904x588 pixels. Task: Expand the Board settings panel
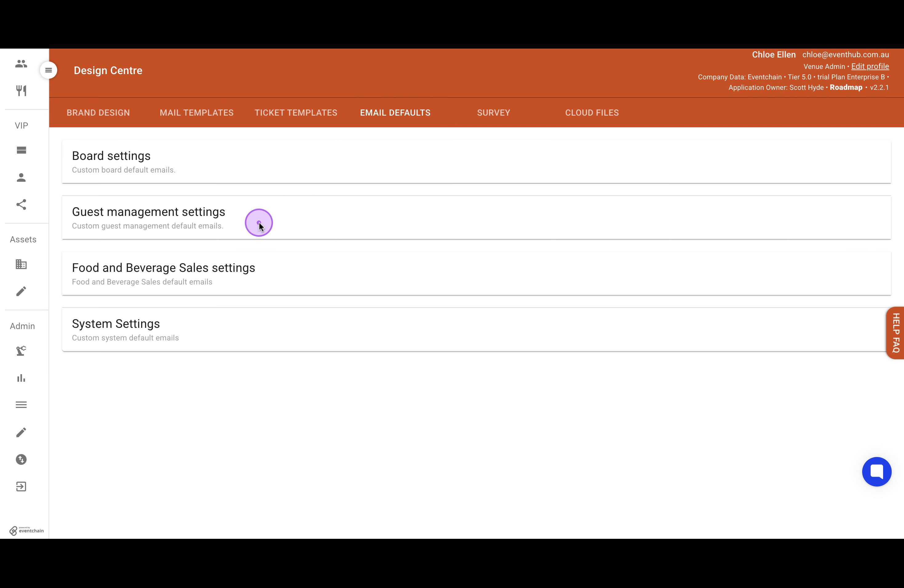tap(476, 162)
